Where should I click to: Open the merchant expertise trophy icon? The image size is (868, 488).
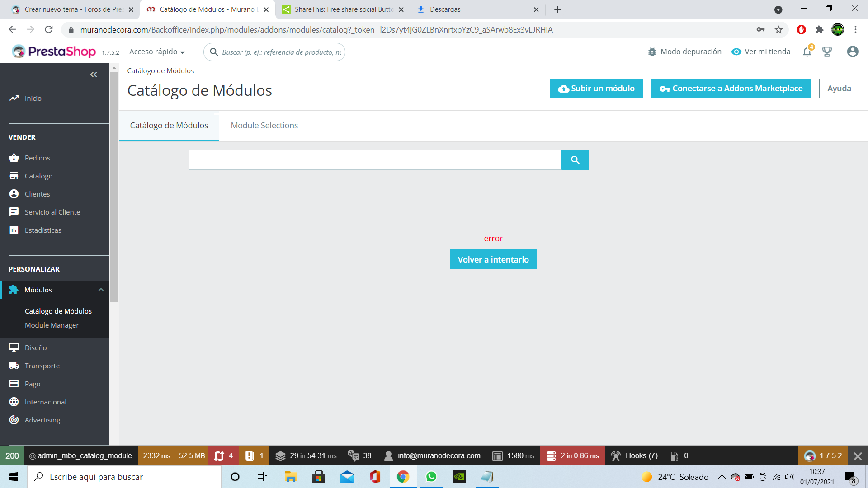click(x=827, y=52)
